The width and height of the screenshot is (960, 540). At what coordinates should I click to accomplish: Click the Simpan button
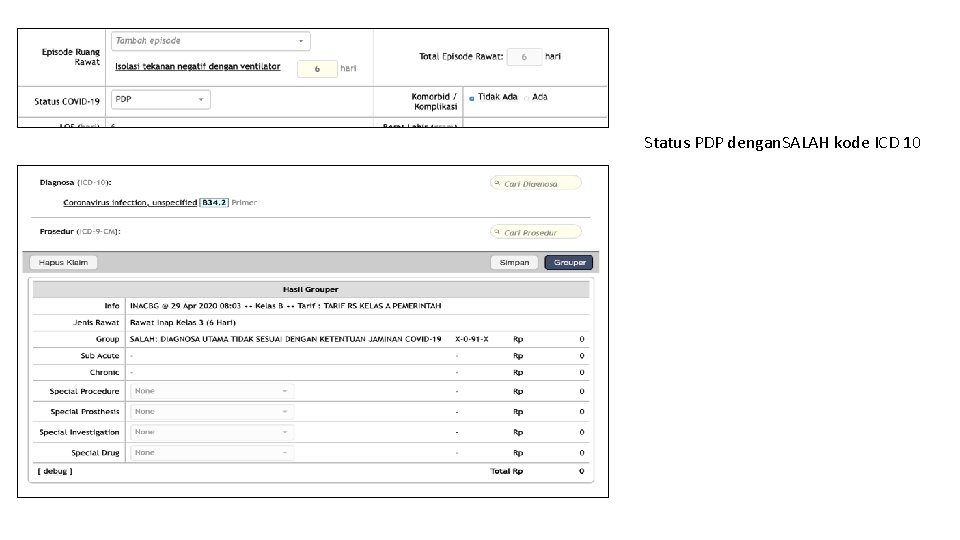click(514, 263)
